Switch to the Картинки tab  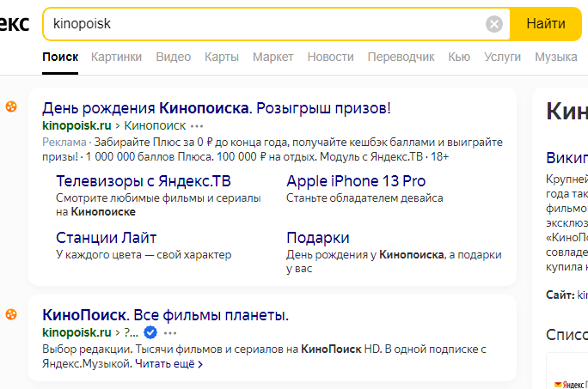[x=116, y=57]
